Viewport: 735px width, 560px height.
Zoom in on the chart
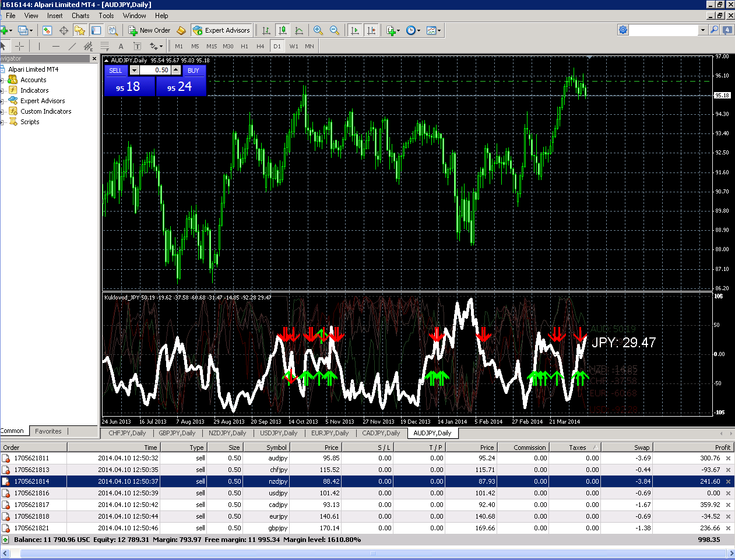[x=318, y=30]
